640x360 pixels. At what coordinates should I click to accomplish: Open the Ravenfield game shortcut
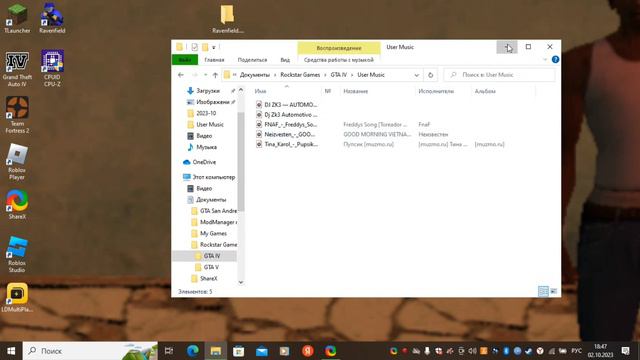click(52, 18)
